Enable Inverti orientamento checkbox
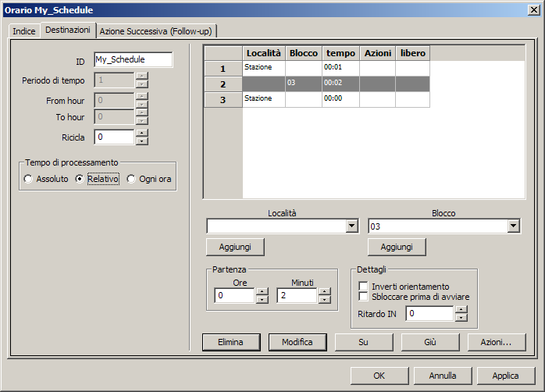The width and height of the screenshot is (545, 392). pyautogui.click(x=363, y=287)
